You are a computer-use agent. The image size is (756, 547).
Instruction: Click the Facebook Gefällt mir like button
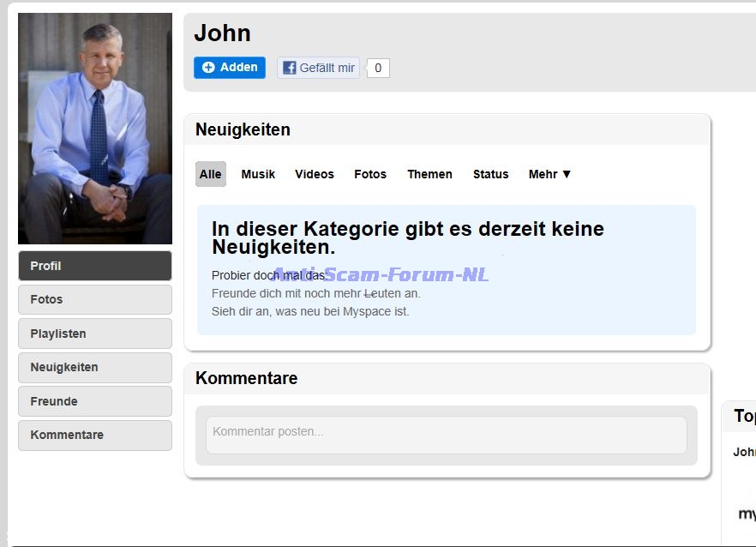click(318, 68)
